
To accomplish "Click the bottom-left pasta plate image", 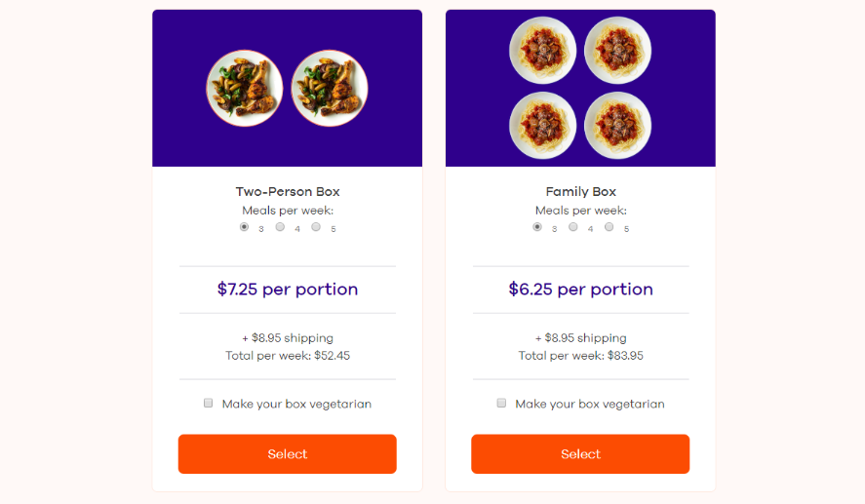I will point(543,125).
